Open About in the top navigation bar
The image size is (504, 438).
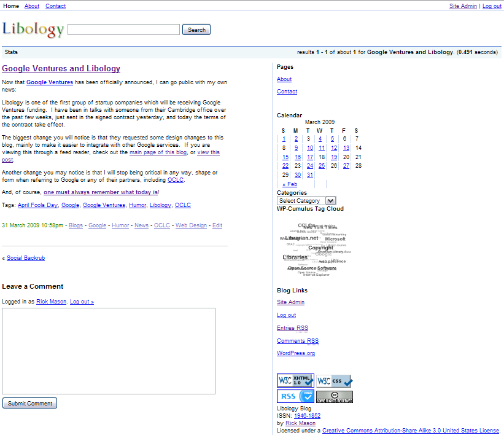coord(32,6)
